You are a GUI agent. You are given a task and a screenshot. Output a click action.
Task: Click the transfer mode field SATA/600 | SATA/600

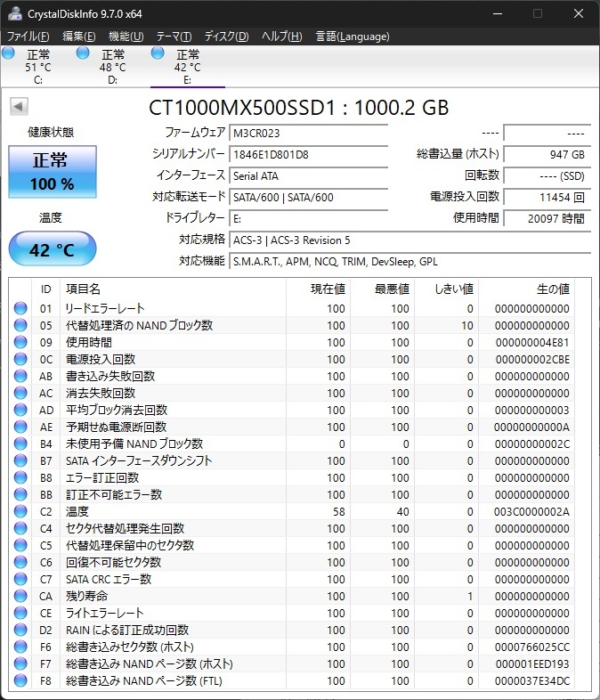click(309, 198)
